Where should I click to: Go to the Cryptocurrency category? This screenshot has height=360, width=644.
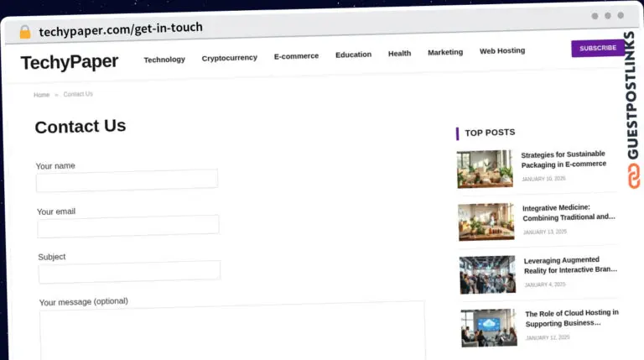(x=229, y=58)
